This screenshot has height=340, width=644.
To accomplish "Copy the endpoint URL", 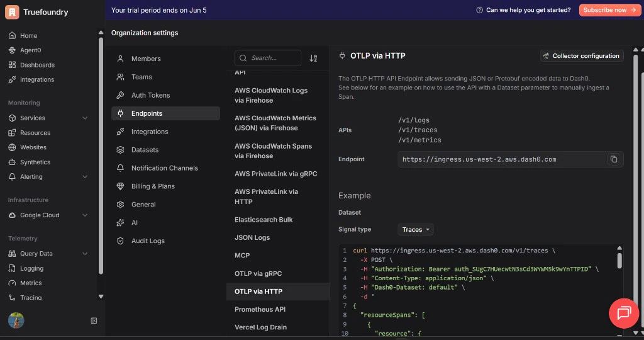I will click(x=614, y=159).
